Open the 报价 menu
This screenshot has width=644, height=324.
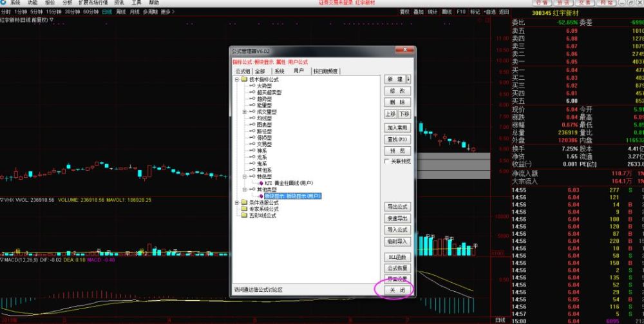pos(50,3)
